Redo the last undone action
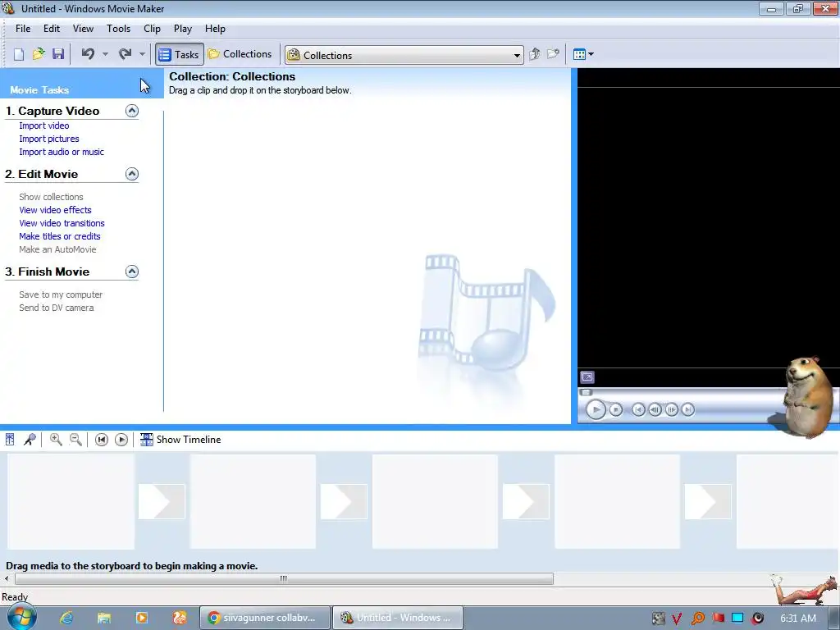 coord(125,54)
